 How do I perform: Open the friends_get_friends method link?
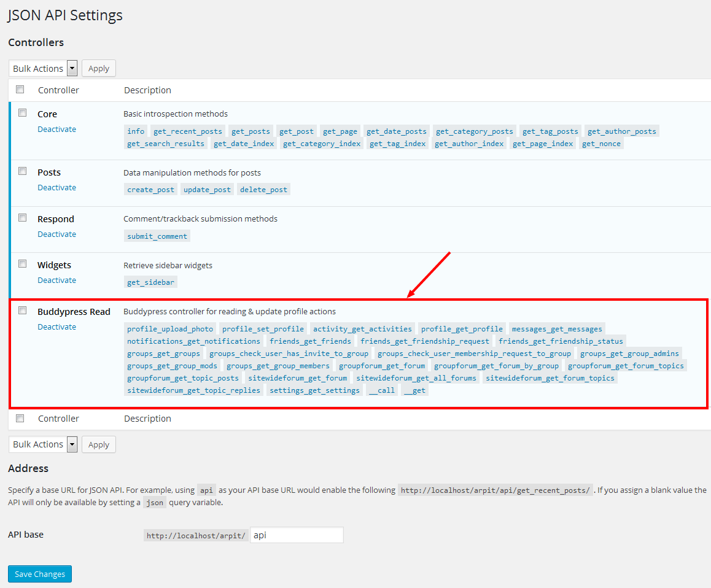point(310,341)
